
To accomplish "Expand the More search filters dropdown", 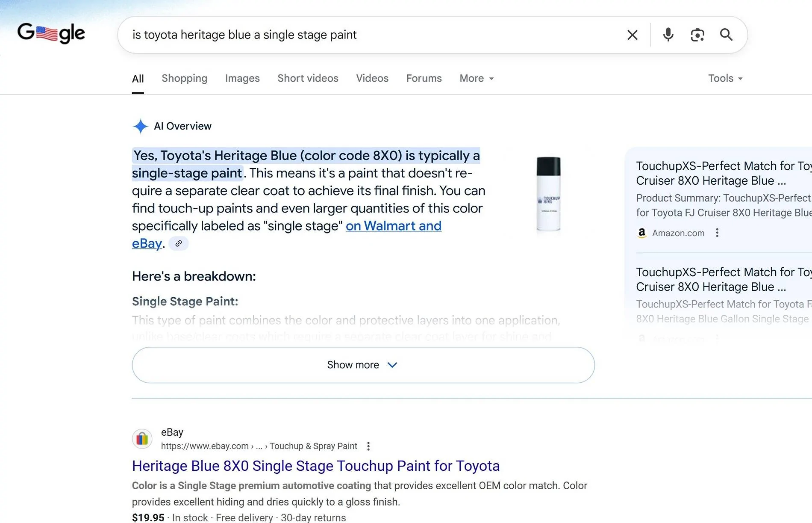I will [x=476, y=78].
